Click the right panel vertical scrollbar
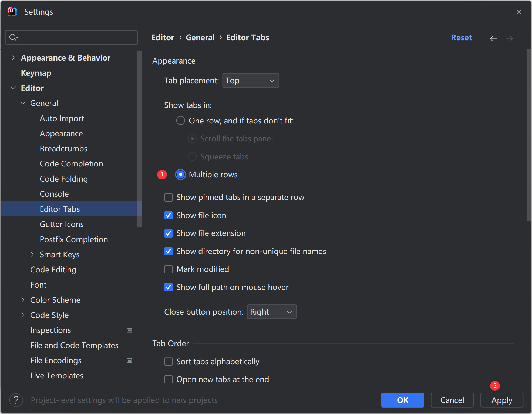 point(529,135)
